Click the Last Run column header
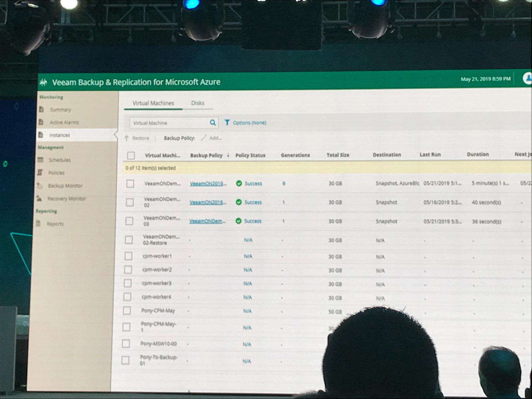This screenshot has height=399, width=532. (430, 154)
